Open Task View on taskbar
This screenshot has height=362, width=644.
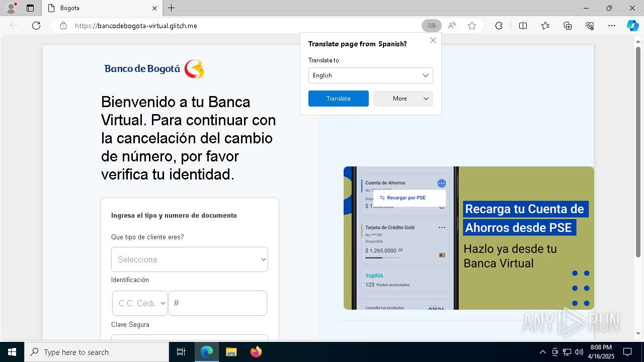point(181,352)
